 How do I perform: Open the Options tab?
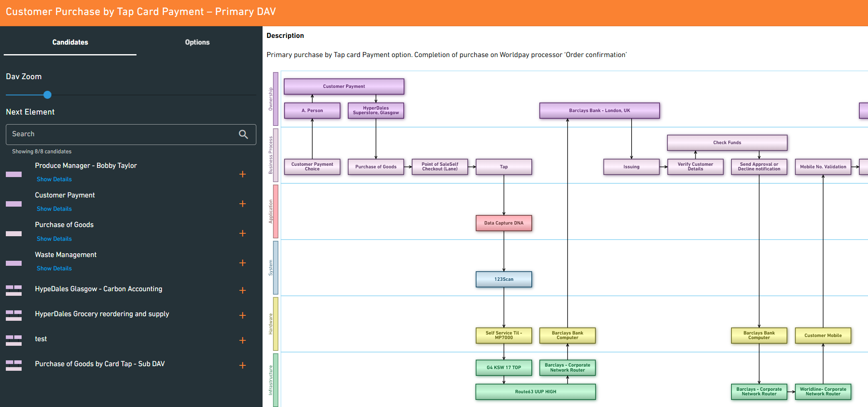197,42
